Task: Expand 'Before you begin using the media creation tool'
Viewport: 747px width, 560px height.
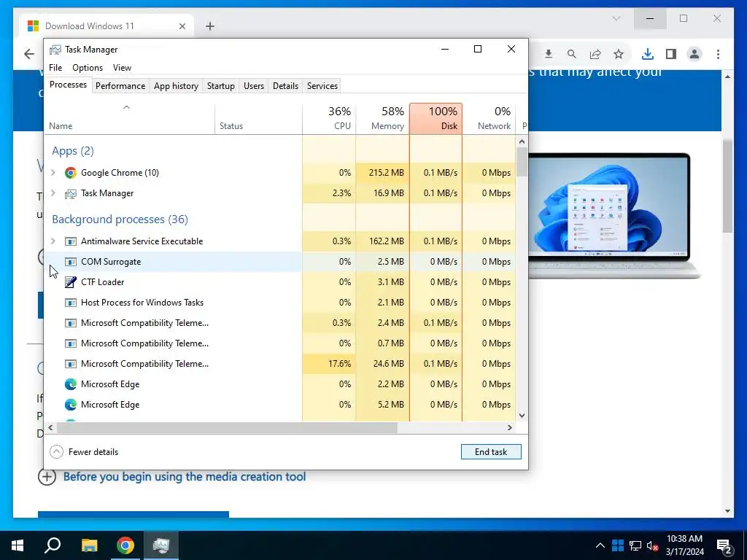Action: point(47,477)
